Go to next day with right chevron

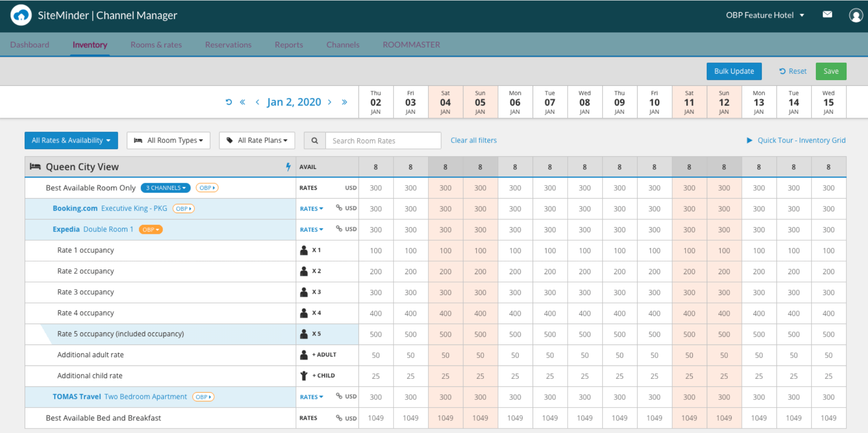click(x=330, y=102)
